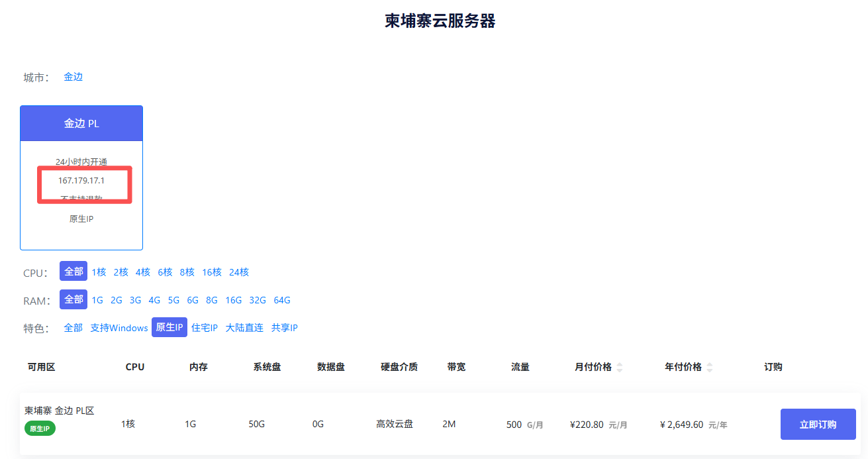Screen dimensions: 868x459
Task: Filter CPU by 1核
Action: click(x=99, y=272)
